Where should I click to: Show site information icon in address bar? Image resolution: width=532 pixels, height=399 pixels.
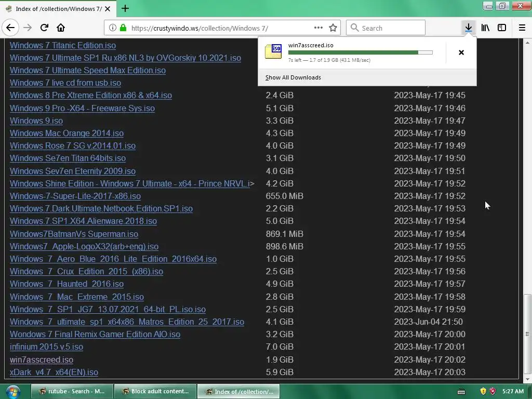113,28
